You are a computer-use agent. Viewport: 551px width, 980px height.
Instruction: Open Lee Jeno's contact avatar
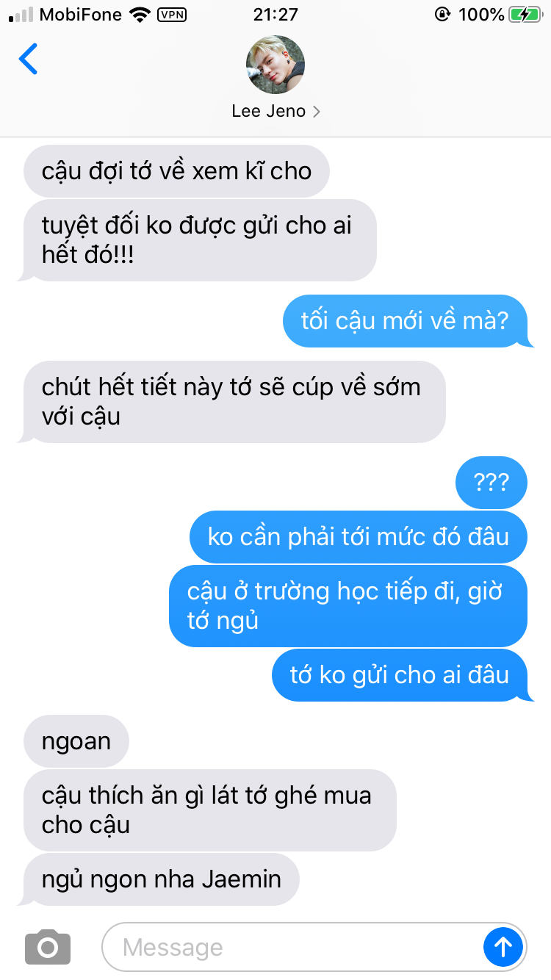pos(275,65)
